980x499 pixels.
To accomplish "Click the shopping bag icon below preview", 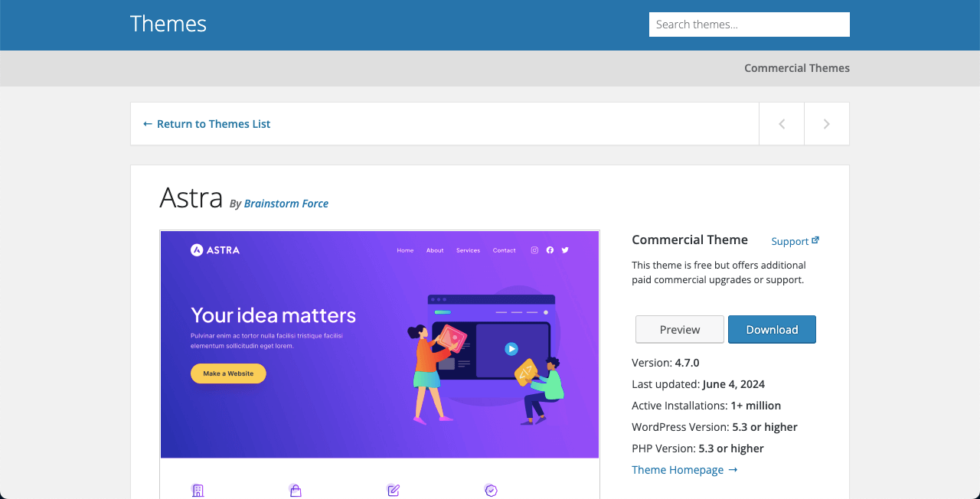I will tap(296, 491).
